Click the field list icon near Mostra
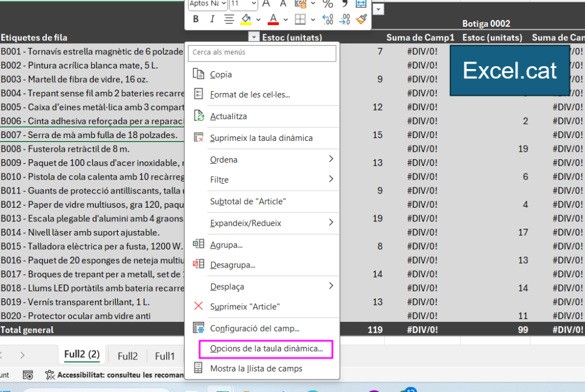Viewport: 585px width, 392px height. (198, 368)
